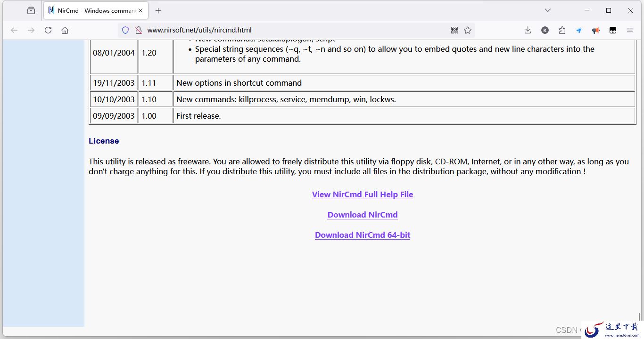Minimize the Firefox window
This screenshot has height=339, width=644.
[x=587, y=10]
